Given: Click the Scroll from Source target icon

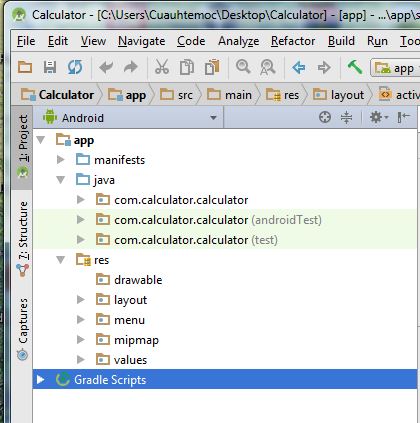Looking at the screenshot, I should pos(325,117).
